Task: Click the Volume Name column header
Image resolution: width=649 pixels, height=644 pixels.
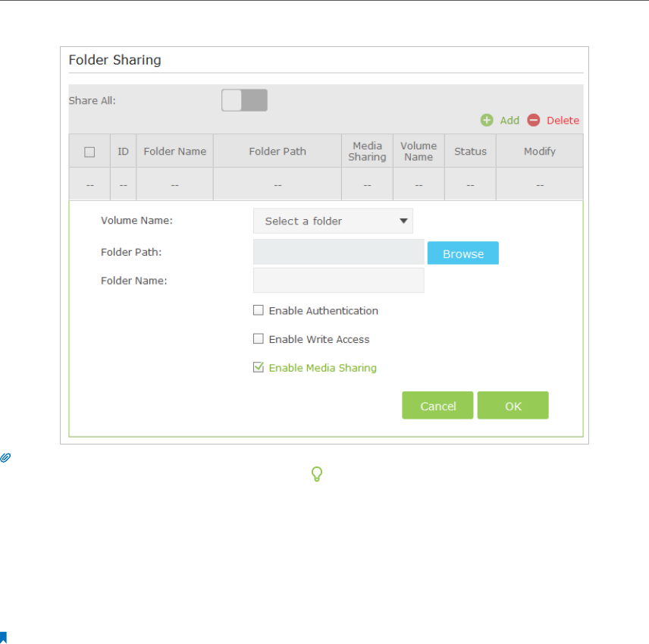Action: coord(419,151)
